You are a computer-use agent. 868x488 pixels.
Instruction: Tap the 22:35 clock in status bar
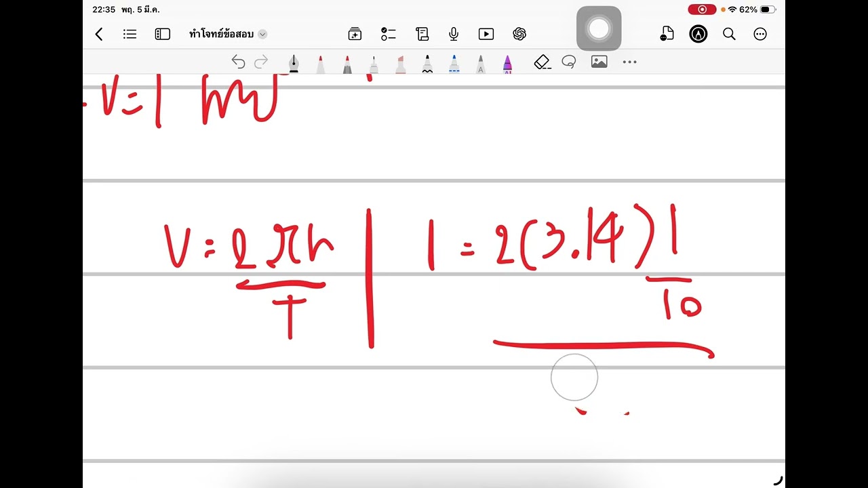(x=104, y=9)
